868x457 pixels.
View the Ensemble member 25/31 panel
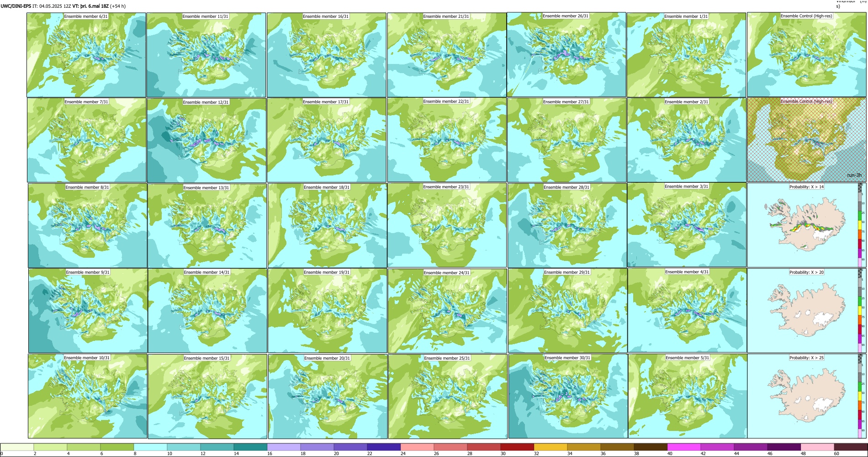tap(448, 397)
